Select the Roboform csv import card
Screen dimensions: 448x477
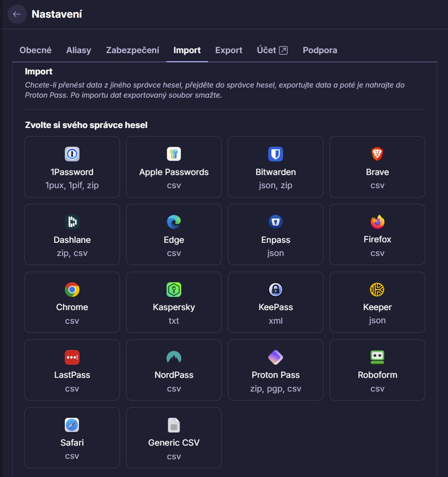(x=377, y=370)
